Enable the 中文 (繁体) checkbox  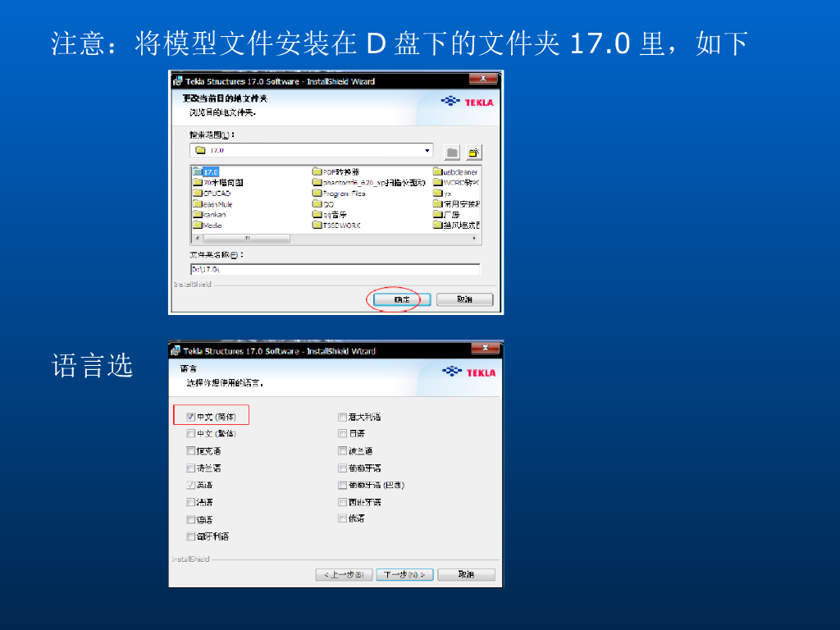190,433
